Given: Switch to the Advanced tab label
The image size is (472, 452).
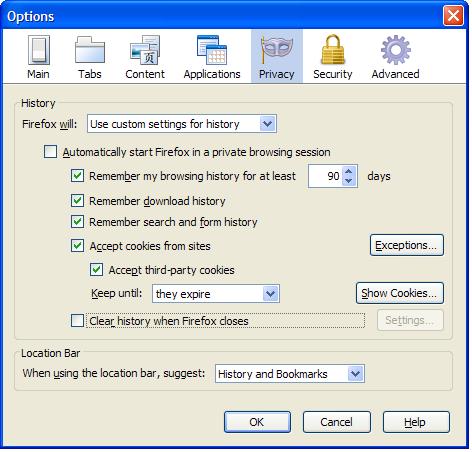Looking at the screenshot, I should [396, 74].
